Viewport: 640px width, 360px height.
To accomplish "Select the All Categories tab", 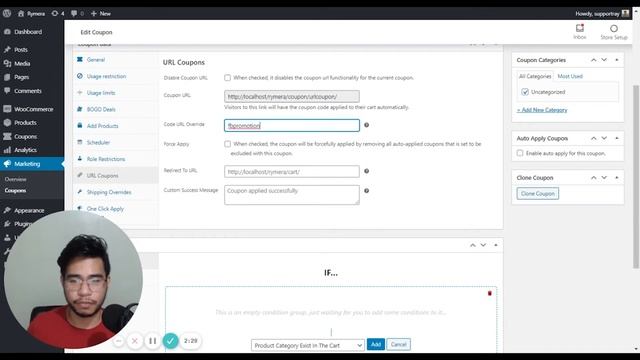I will coord(535,76).
